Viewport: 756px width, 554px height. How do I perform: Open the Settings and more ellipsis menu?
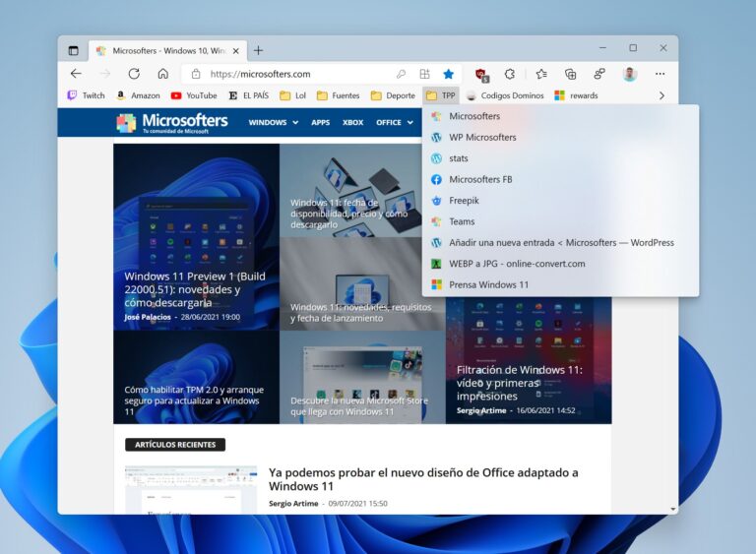coord(661,74)
